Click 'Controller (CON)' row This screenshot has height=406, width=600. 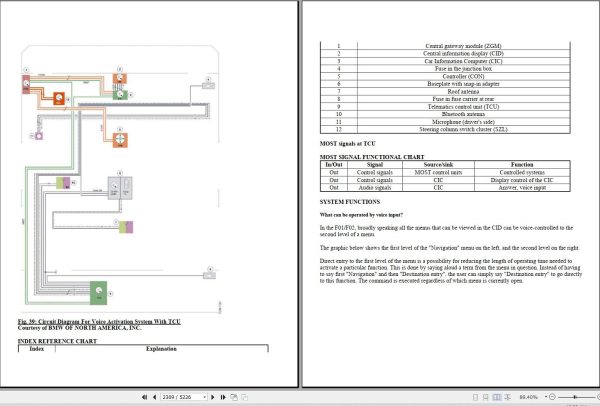[445, 77]
